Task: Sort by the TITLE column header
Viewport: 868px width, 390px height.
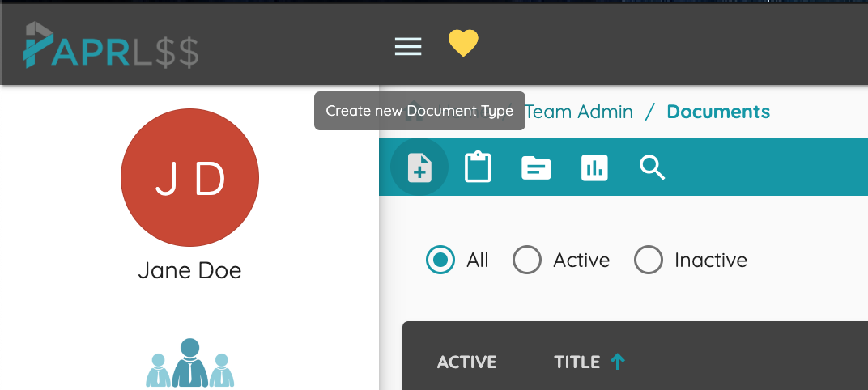Action: click(577, 362)
